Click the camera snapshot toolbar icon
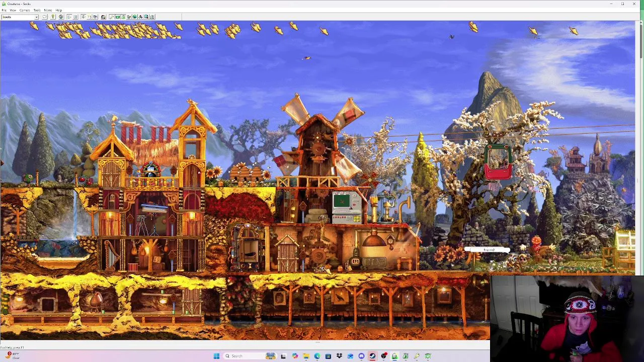644x362 pixels. (x=103, y=17)
